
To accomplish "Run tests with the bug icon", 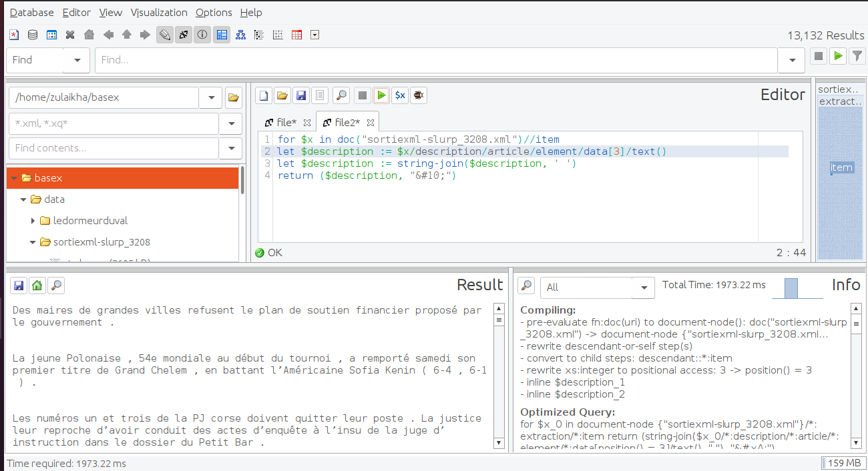I will (x=419, y=95).
